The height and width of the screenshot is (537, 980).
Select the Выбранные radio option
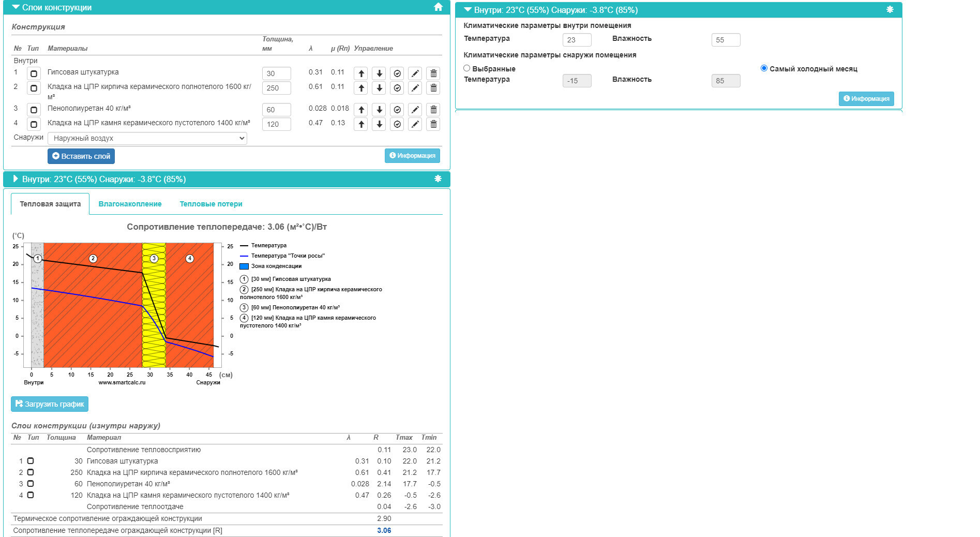(x=466, y=68)
